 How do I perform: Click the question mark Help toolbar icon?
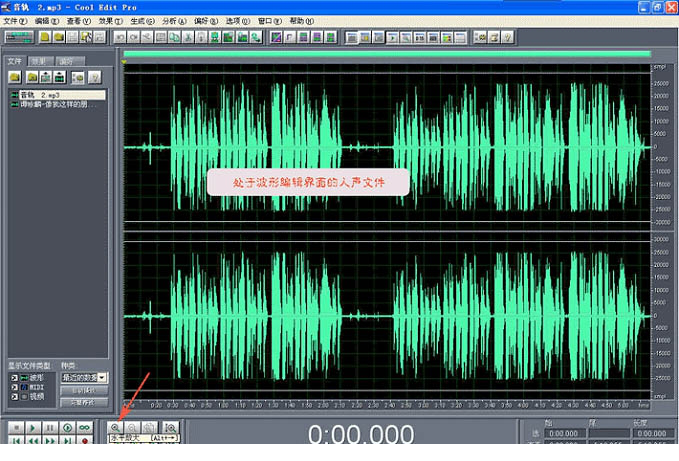pos(508,38)
